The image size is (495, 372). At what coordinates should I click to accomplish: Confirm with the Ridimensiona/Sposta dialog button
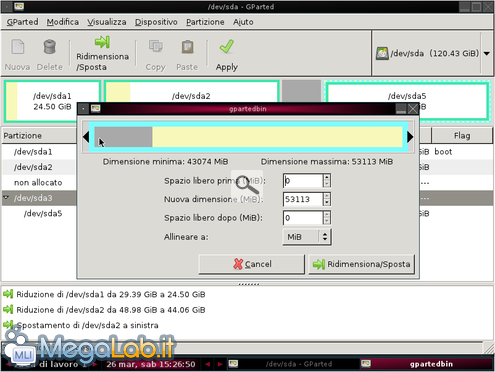[362, 264]
